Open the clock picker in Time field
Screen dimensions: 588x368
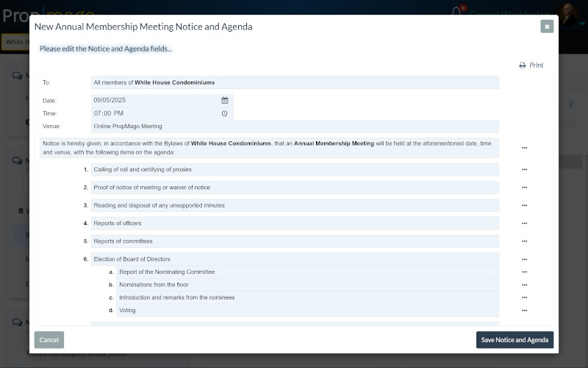pos(225,113)
